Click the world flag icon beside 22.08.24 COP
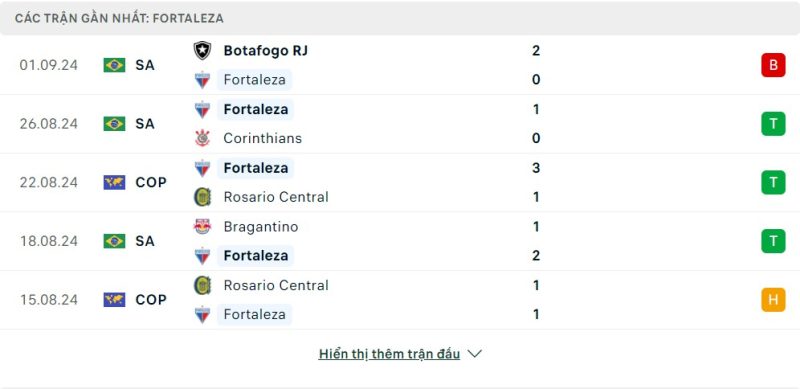Screen dimensions: 800x389 coord(114,182)
